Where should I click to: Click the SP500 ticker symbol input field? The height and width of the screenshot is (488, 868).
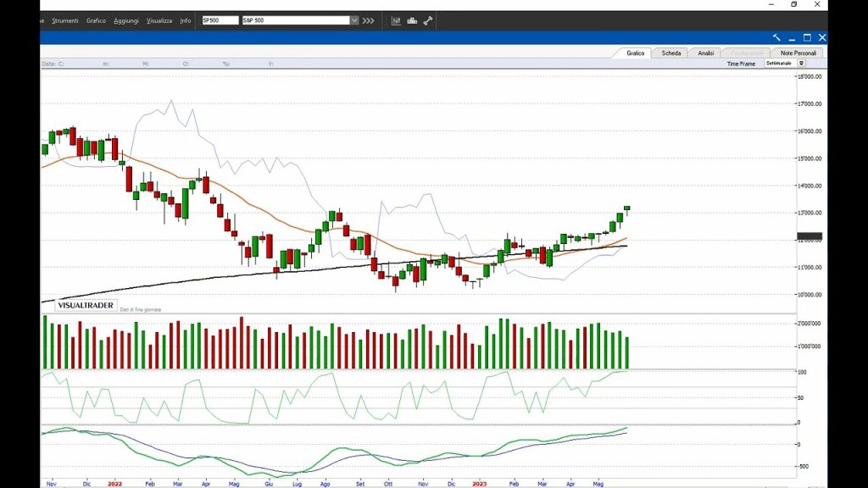point(220,20)
